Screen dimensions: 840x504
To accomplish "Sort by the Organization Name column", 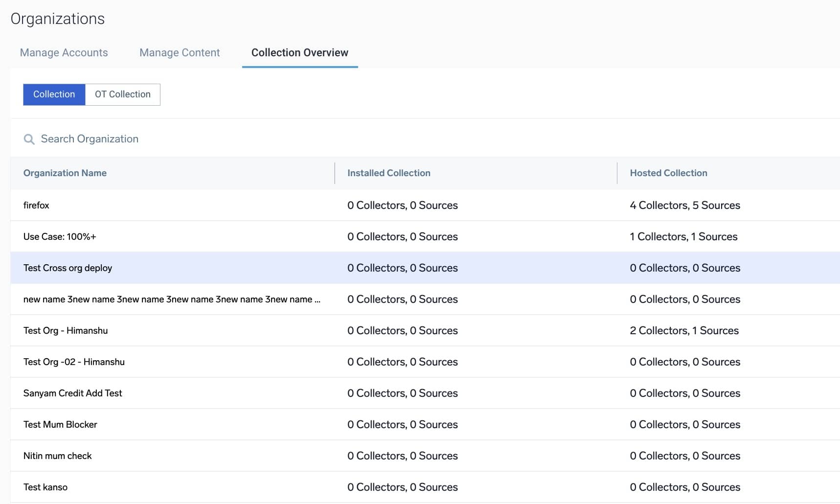I will (x=65, y=173).
